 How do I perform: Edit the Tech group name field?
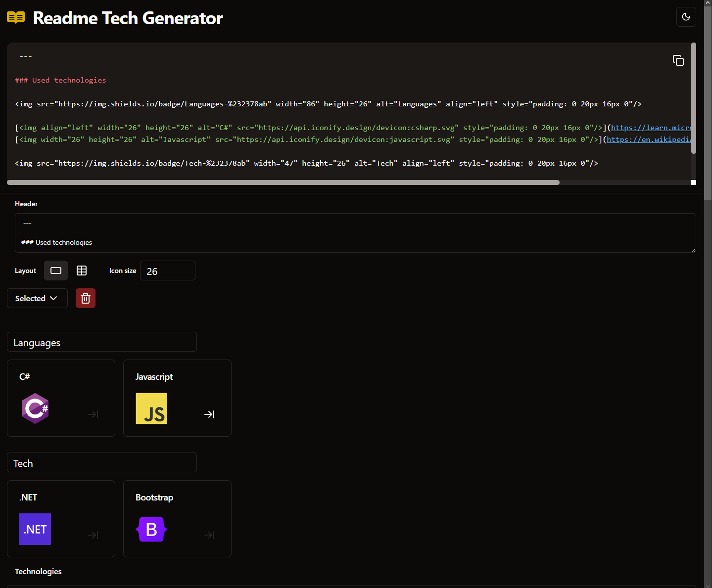click(x=102, y=462)
